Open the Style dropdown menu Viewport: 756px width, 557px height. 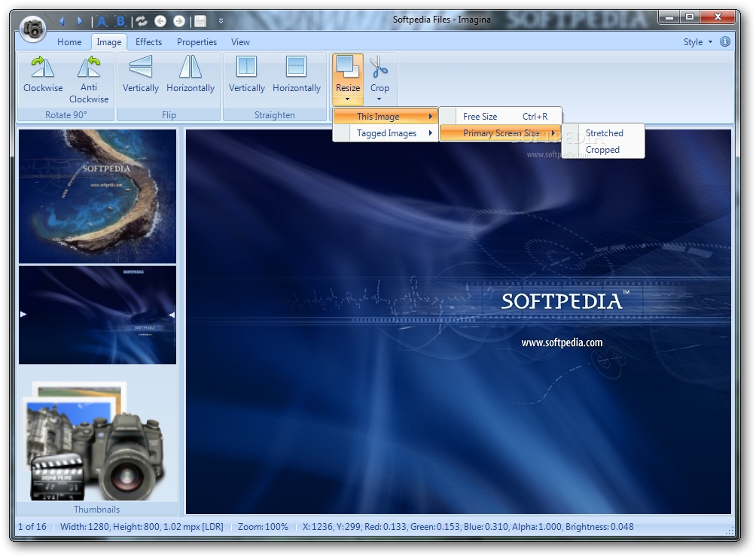[x=698, y=42]
